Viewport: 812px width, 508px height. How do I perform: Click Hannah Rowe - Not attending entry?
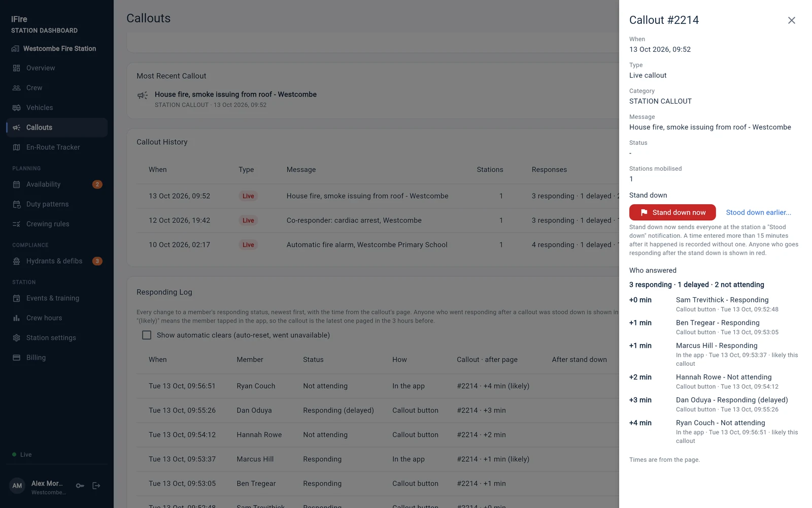click(724, 377)
